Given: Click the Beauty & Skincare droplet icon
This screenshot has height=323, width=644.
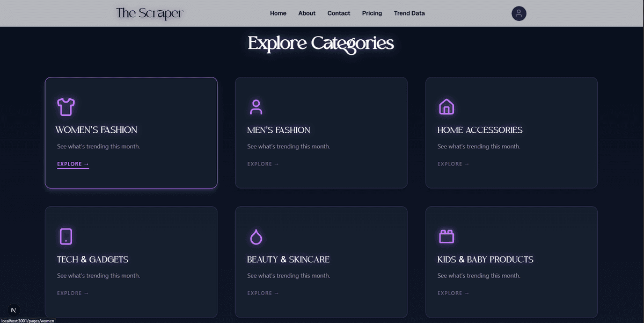Looking at the screenshot, I should pos(256,236).
